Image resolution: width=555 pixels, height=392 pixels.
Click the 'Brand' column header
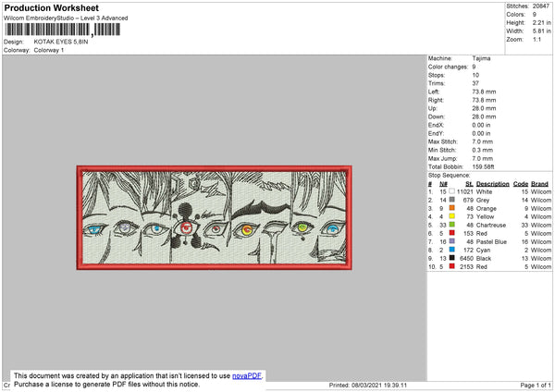(x=540, y=184)
